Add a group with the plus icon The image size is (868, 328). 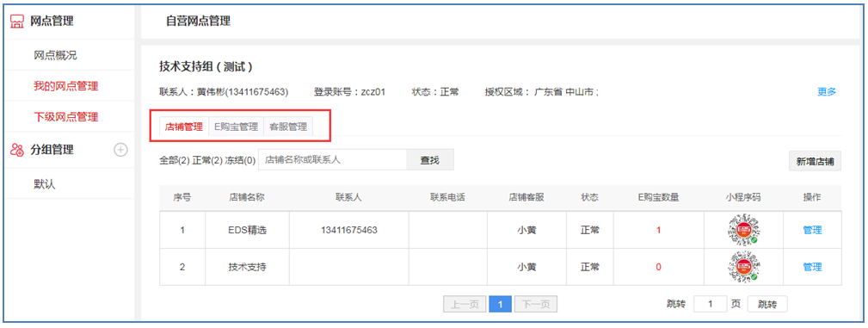click(120, 150)
